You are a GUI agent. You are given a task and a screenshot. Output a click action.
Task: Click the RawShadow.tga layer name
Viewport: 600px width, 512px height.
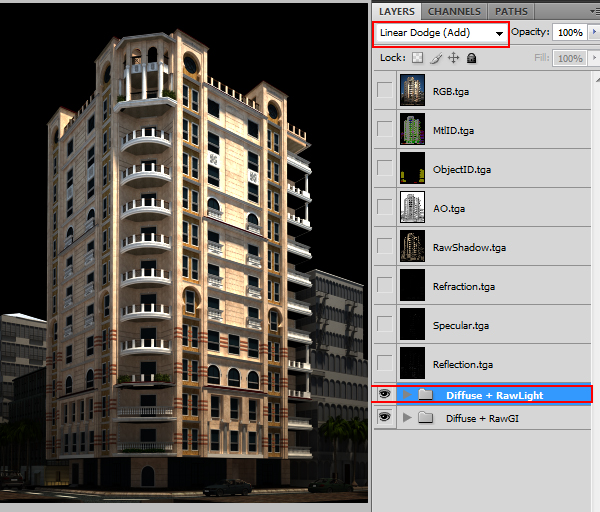470,248
